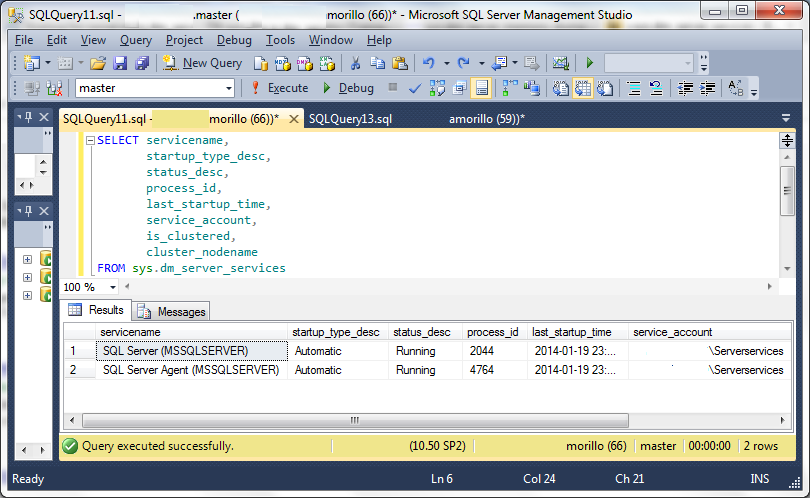The height and width of the screenshot is (498, 810).
Task: Toggle auto-hide pin on lower left panel
Action: point(29,211)
